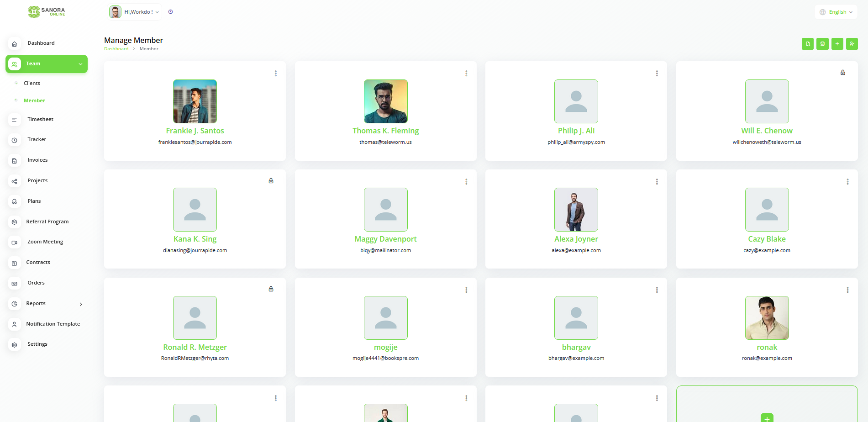Open the three-dot menu on Alexa Joyner's card
Image resolution: width=868 pixels, height=422 pixels.
(x=657, y=182)
